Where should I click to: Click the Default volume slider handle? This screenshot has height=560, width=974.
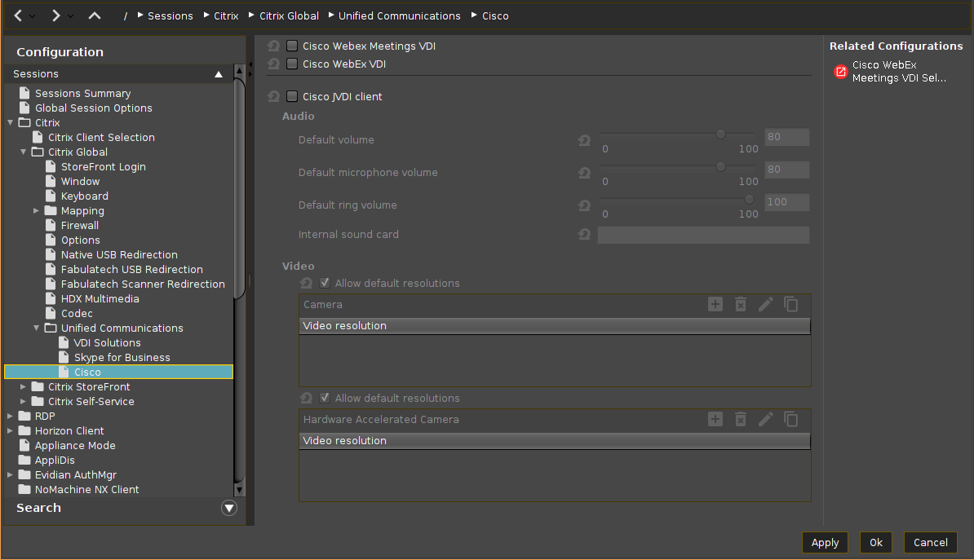720,134
